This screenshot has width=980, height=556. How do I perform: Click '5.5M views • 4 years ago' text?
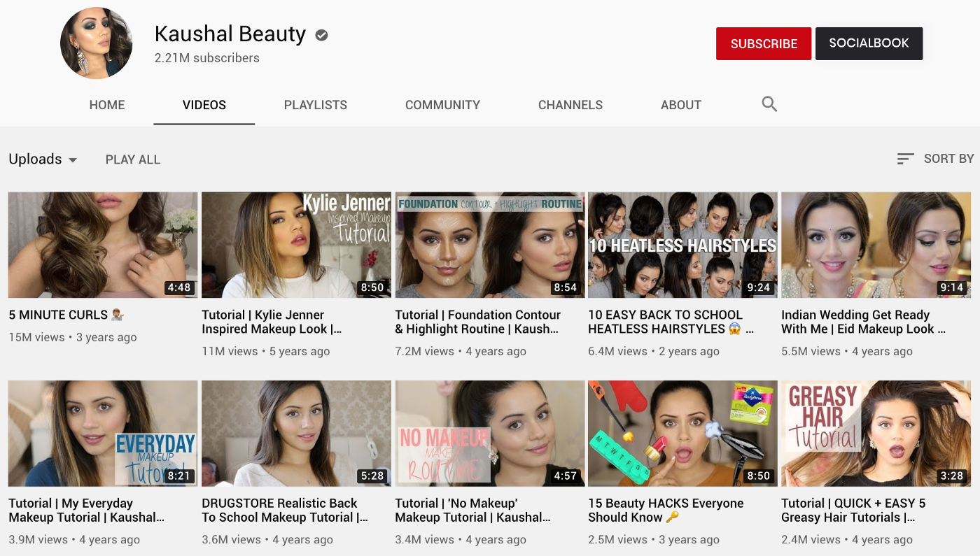point(847,351)
